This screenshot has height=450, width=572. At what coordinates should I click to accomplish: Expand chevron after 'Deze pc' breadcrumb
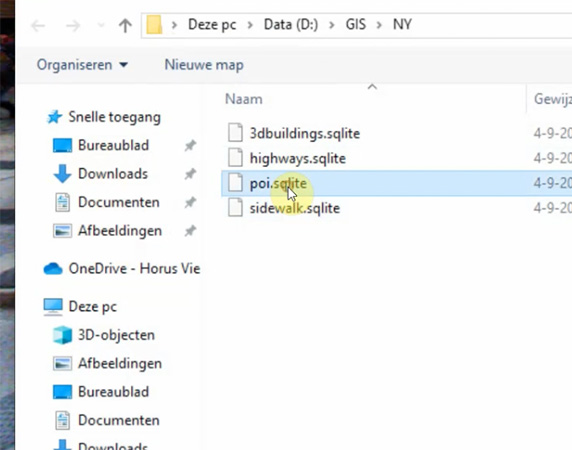coord(250,25)
